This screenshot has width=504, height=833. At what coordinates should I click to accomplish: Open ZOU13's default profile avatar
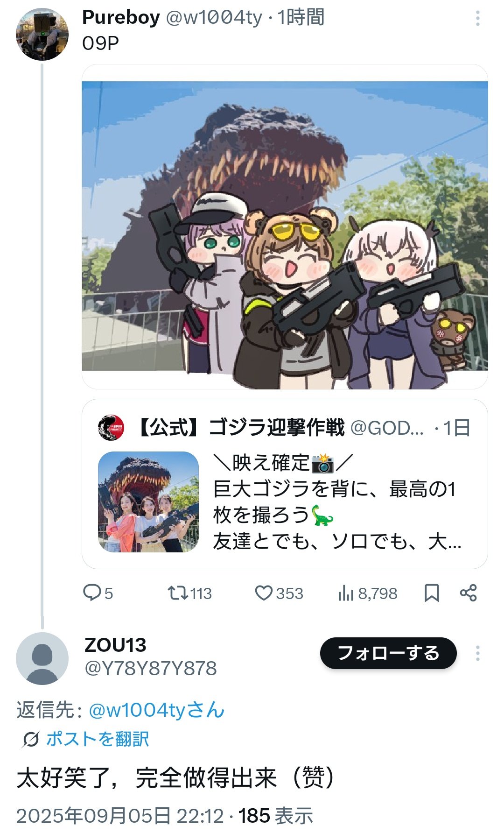[x=42, y=658]
